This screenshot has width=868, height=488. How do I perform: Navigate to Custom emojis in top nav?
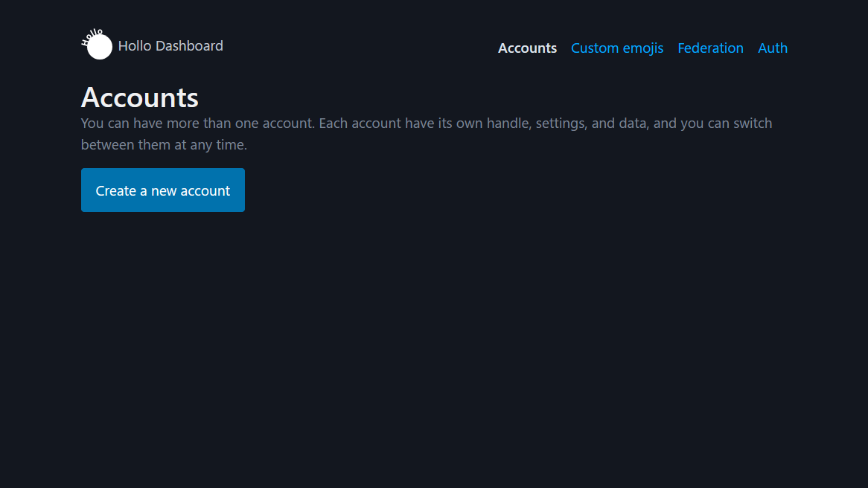pos(616,48)
